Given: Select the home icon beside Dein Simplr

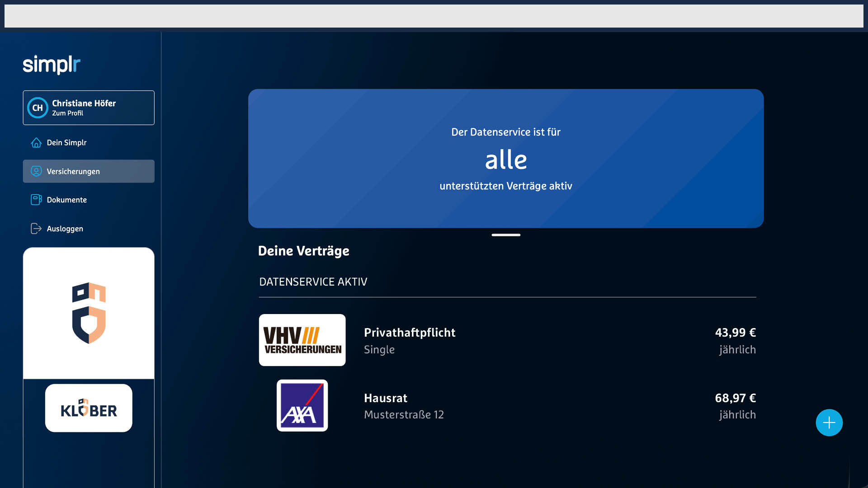Looking at the screenshot, I should [x=36, y=142].
